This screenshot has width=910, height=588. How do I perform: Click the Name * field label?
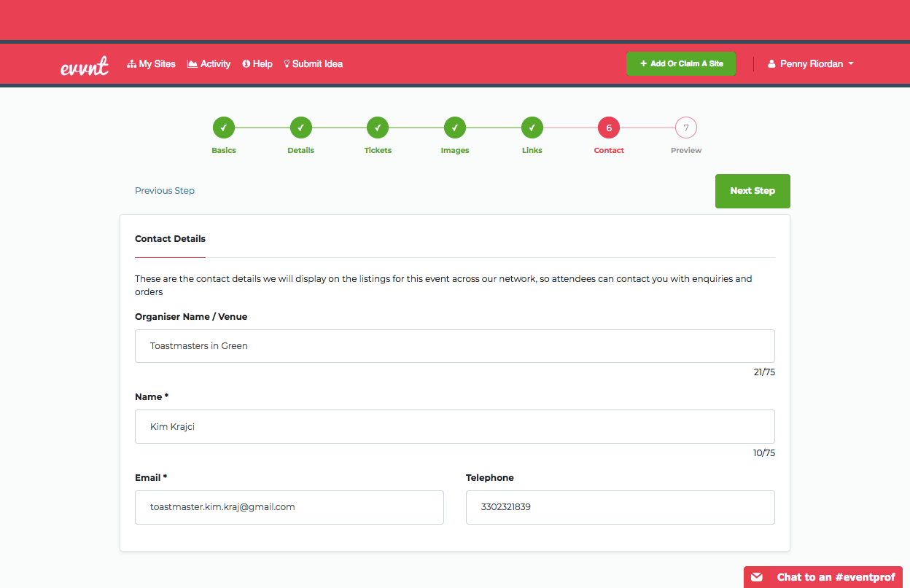click(x=152, y=397)
